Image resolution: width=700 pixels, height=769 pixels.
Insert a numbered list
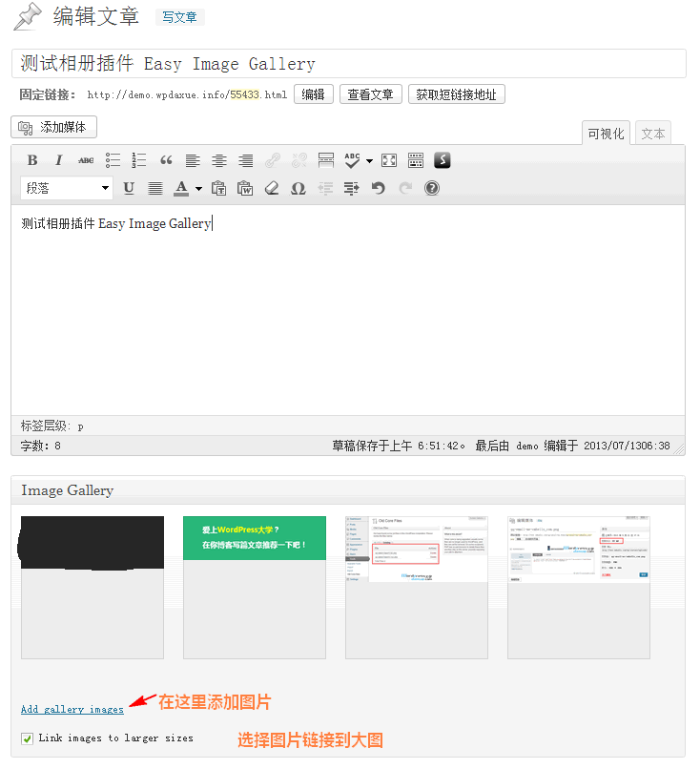point(139,160)
